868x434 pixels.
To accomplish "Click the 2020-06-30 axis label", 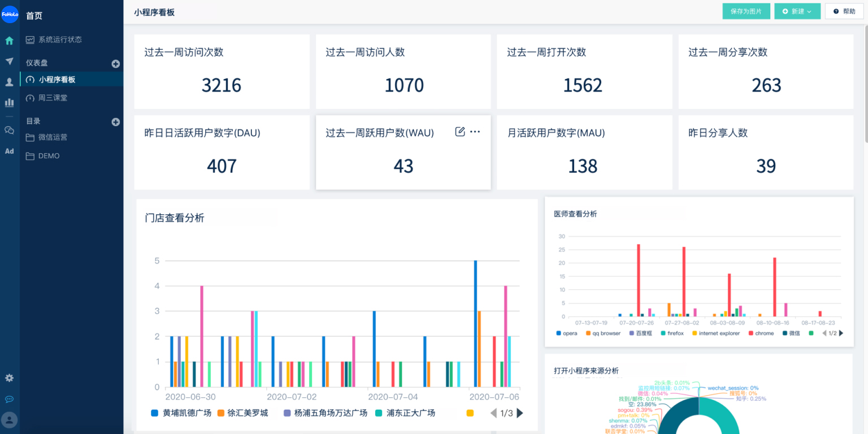I will tap(190, 397).
